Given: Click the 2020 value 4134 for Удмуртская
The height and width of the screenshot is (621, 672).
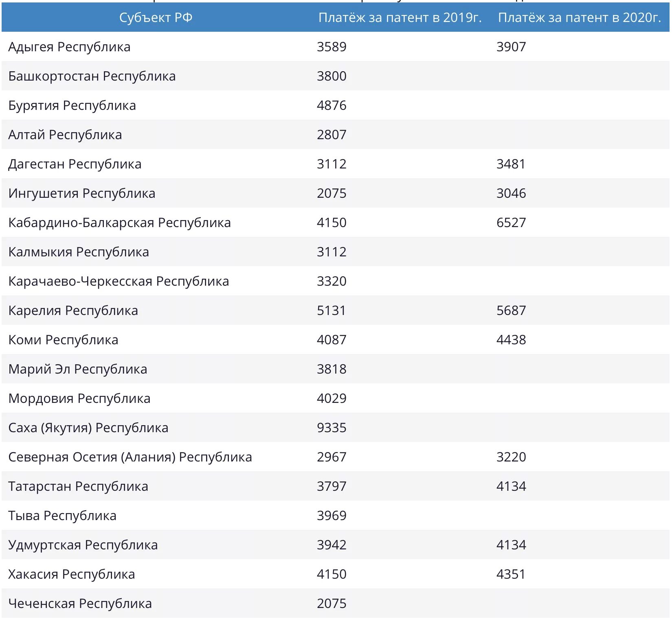Looking at the screenshot, I should (511, 545).
